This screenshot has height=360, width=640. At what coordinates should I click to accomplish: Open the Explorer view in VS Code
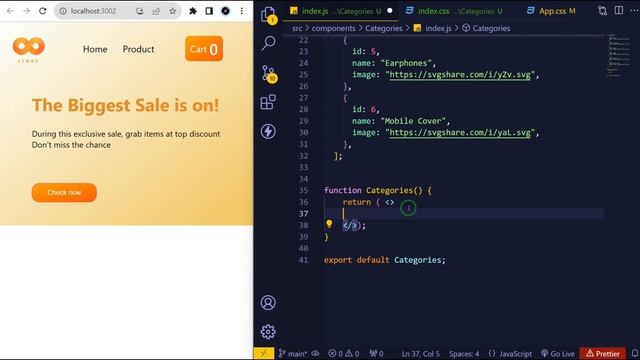point(268,15)
